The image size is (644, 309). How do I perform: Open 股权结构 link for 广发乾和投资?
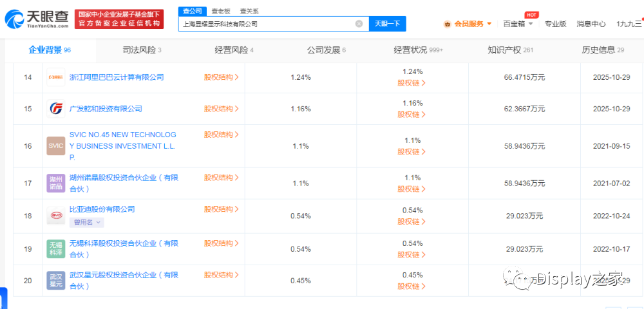pos(222,109)
